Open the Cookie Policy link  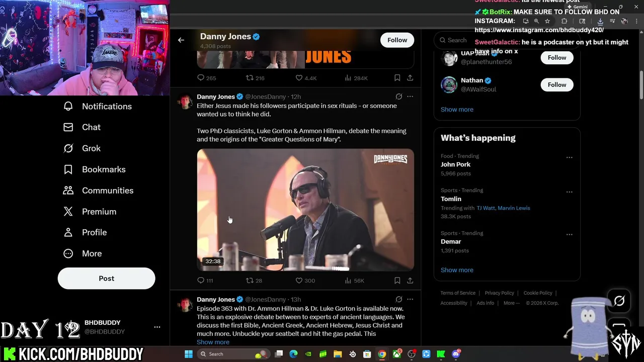pos(538,293)
